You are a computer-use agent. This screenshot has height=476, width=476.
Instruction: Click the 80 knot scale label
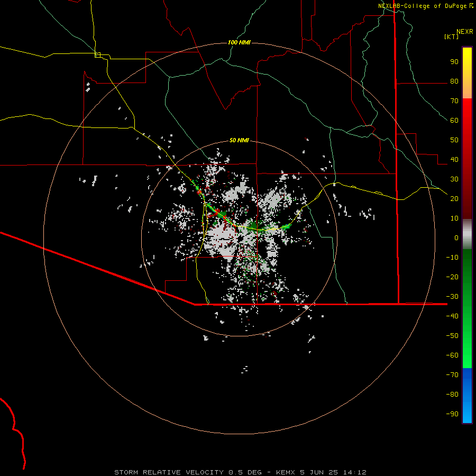(454, 81)
